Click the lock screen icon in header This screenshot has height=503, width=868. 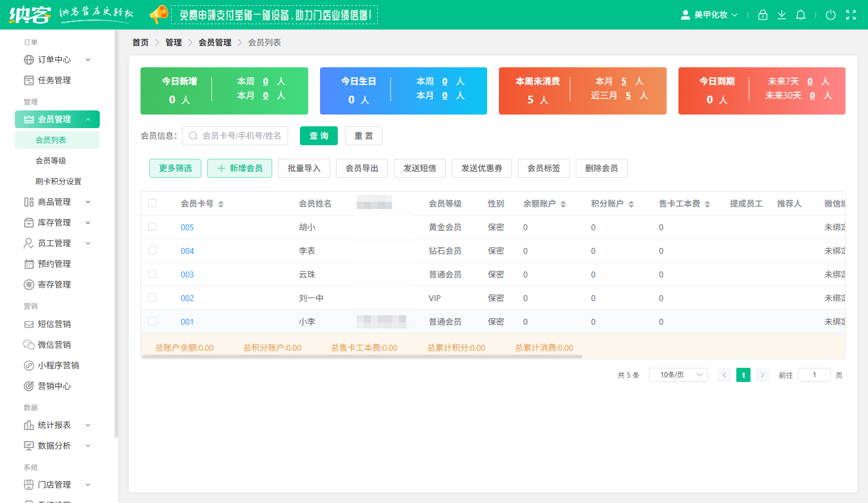pyautogui.click(x=763, y=15)
